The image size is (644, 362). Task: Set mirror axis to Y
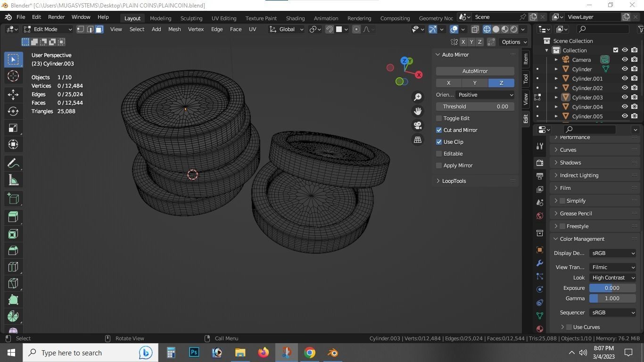point(475,83)
